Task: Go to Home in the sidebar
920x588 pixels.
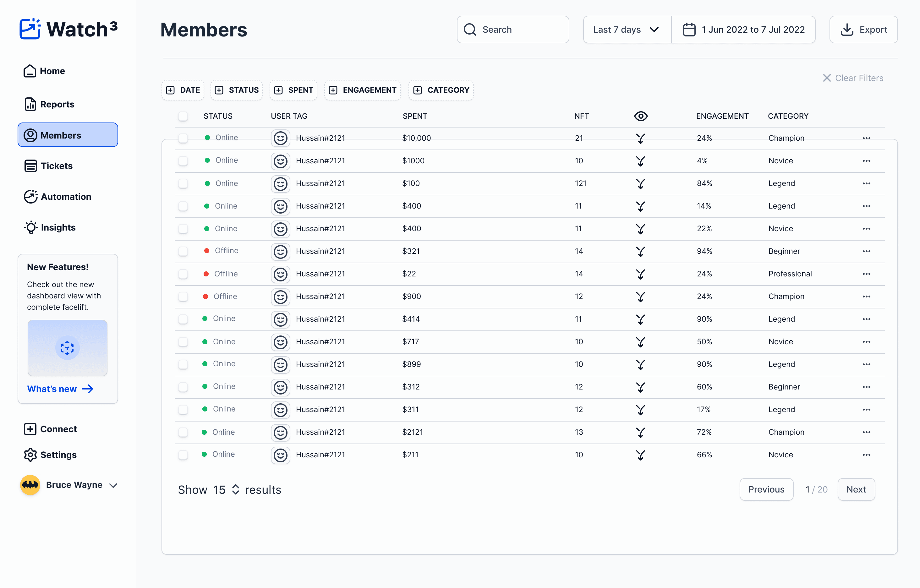Action: (x=44, y=71)
